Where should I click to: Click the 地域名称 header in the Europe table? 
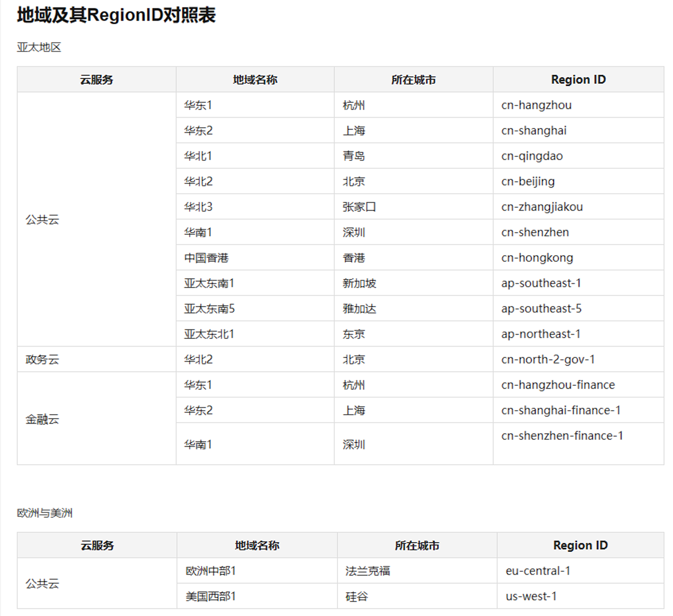[257, 545]
